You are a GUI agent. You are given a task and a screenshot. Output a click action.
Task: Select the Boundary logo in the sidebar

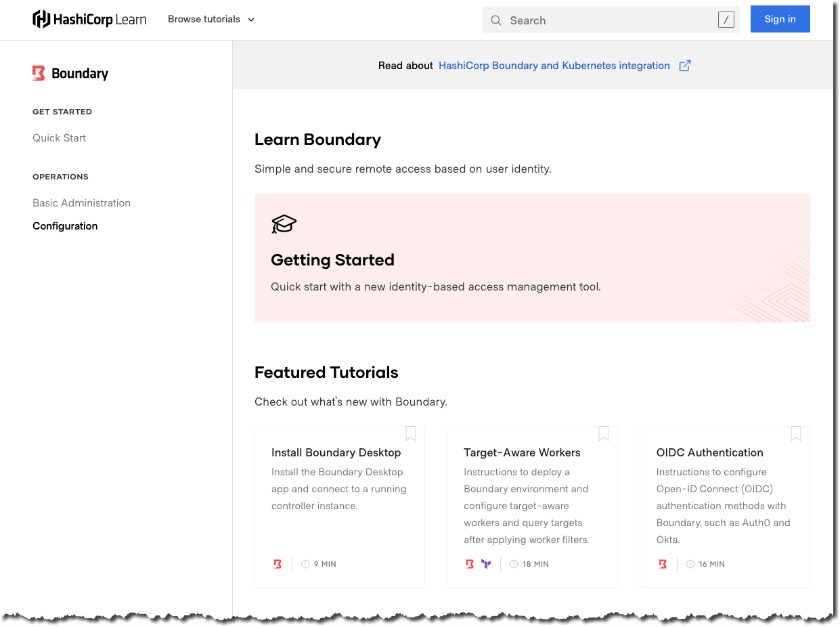tap(39, 73)
